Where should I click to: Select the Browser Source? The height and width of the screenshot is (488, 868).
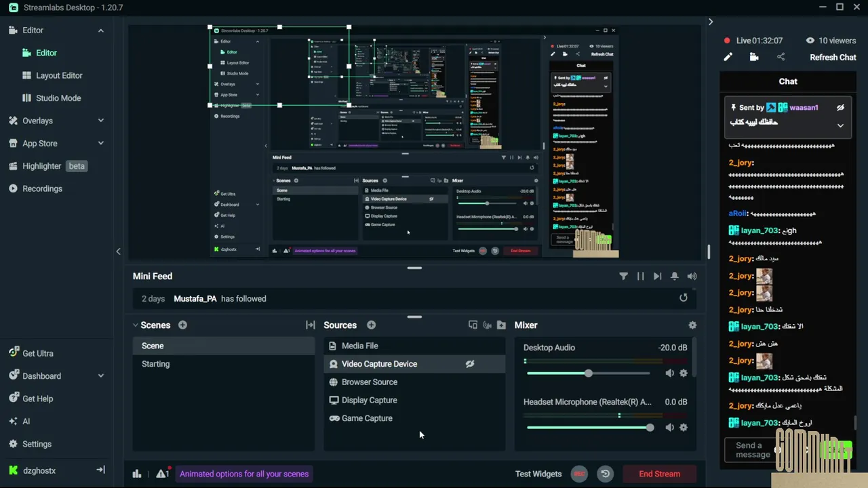(414, 382)
